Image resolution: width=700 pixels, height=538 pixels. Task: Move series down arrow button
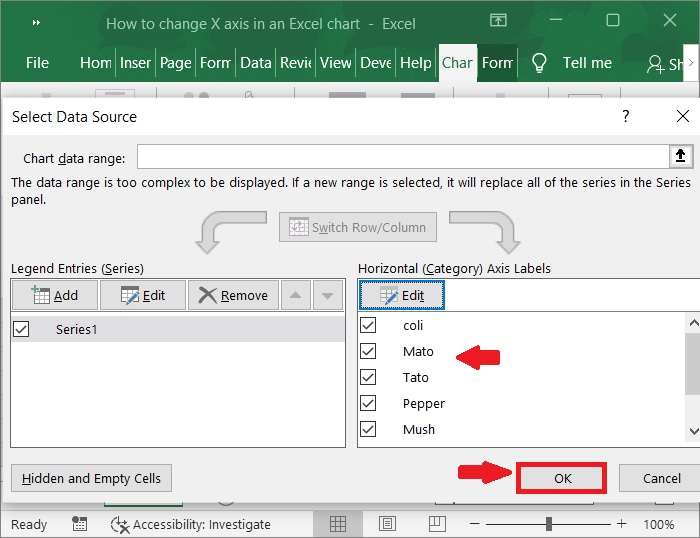click(327, 295)
